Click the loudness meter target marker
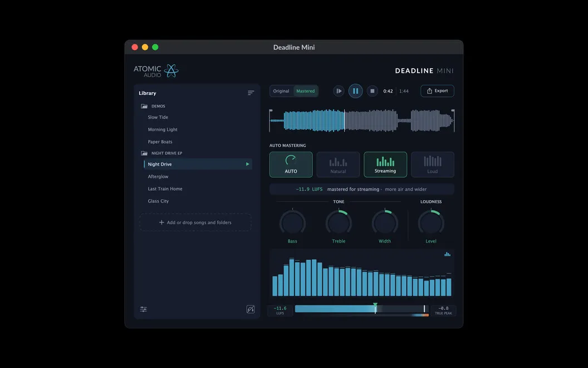The height and width of the screenshot is (368, 588). coord(375,305)
